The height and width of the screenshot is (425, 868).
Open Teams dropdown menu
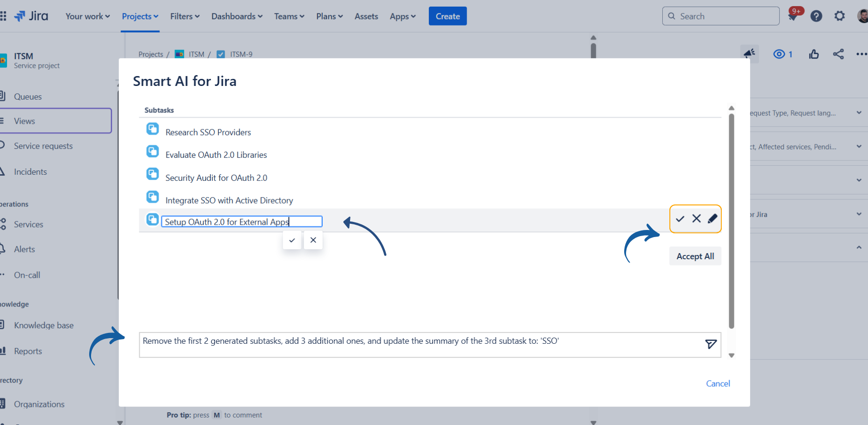coord(289,16)
